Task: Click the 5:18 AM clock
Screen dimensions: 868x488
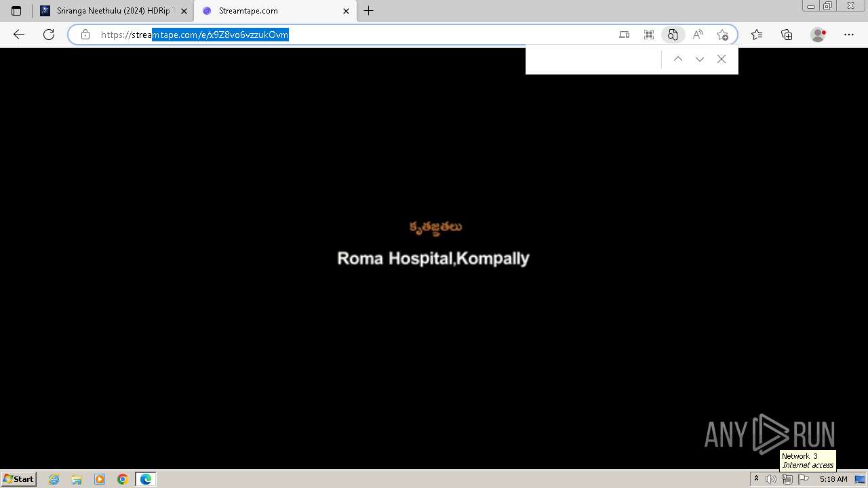Action: click(833, 479)
